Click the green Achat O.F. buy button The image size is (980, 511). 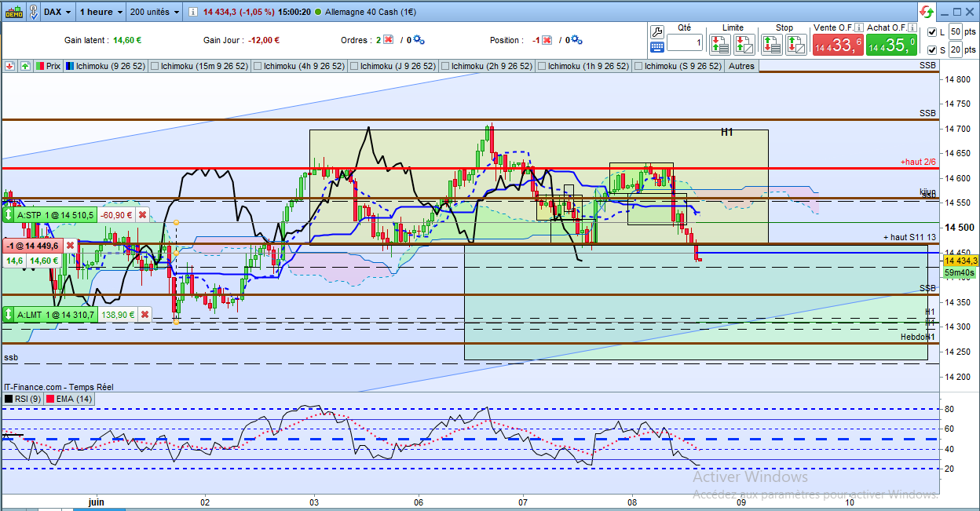pyautogui.click(x=891, y=46)
